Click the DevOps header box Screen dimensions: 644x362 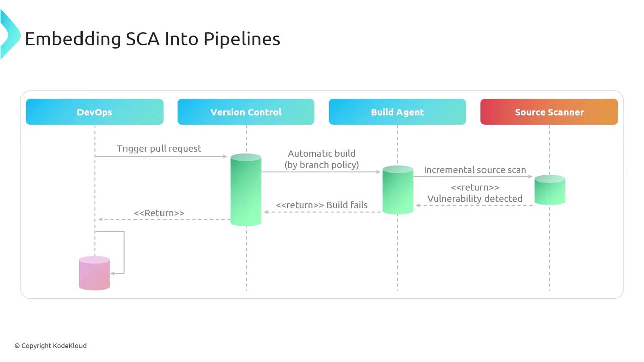[95, 112]
